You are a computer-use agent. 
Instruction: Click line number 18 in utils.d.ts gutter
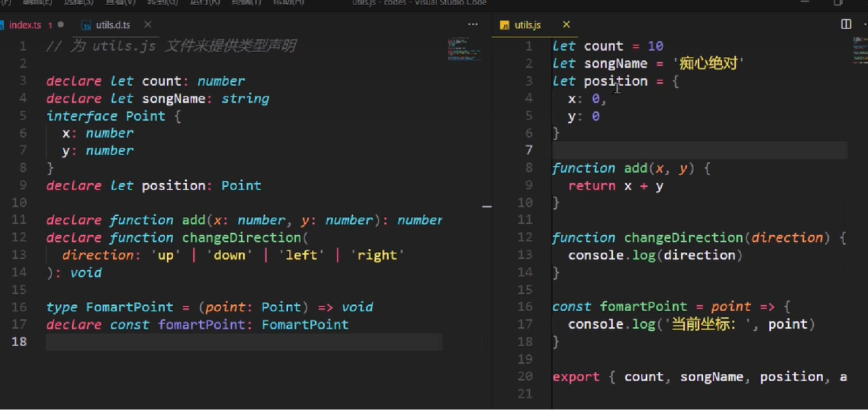(x=19, y=341)
